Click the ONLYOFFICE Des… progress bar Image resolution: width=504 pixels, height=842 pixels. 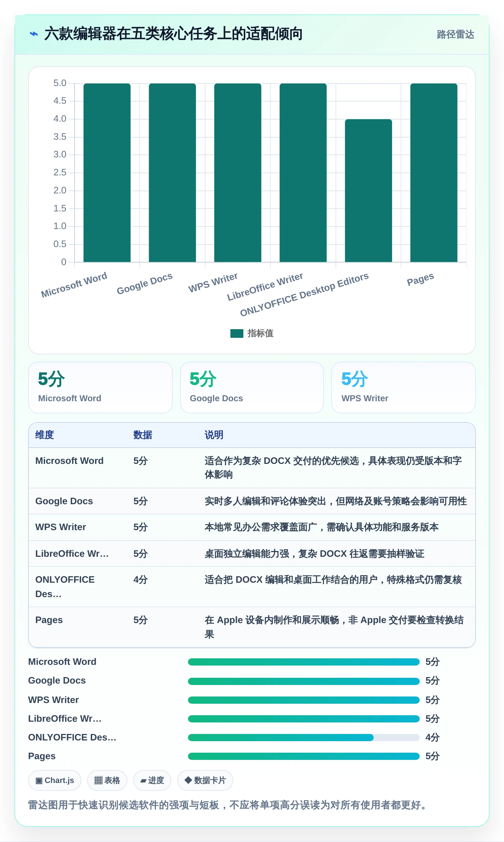304,738
